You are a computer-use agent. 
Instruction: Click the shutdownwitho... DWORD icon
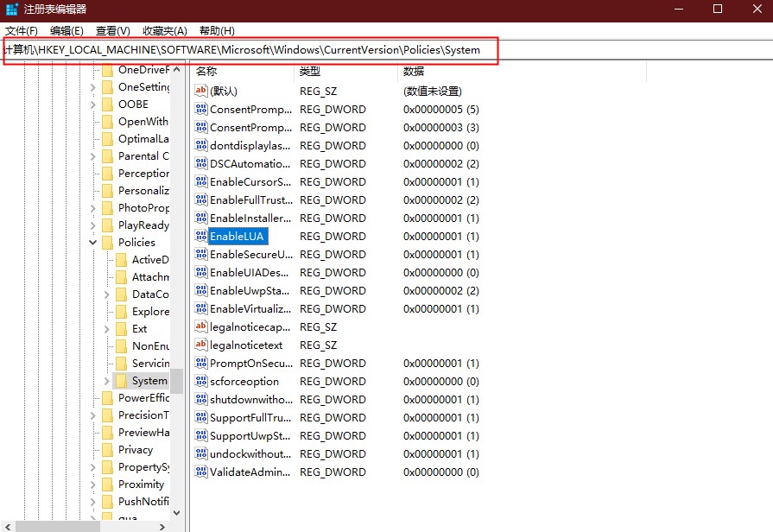(x=200, y=399)
